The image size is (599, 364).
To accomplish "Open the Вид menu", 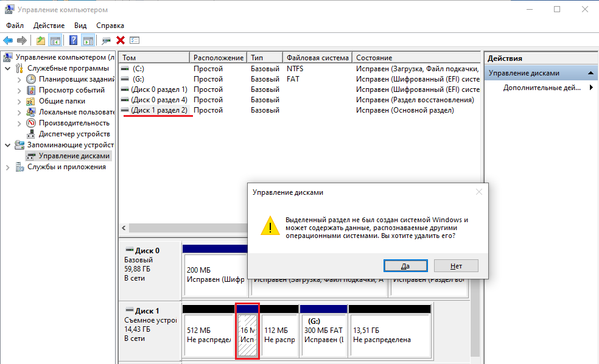I will (x=80, y=26).
